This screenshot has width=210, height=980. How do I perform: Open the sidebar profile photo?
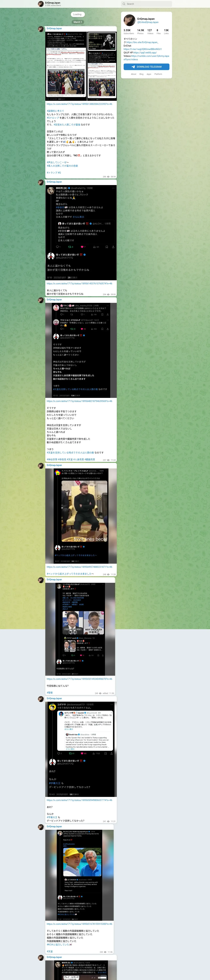(130, 20)
